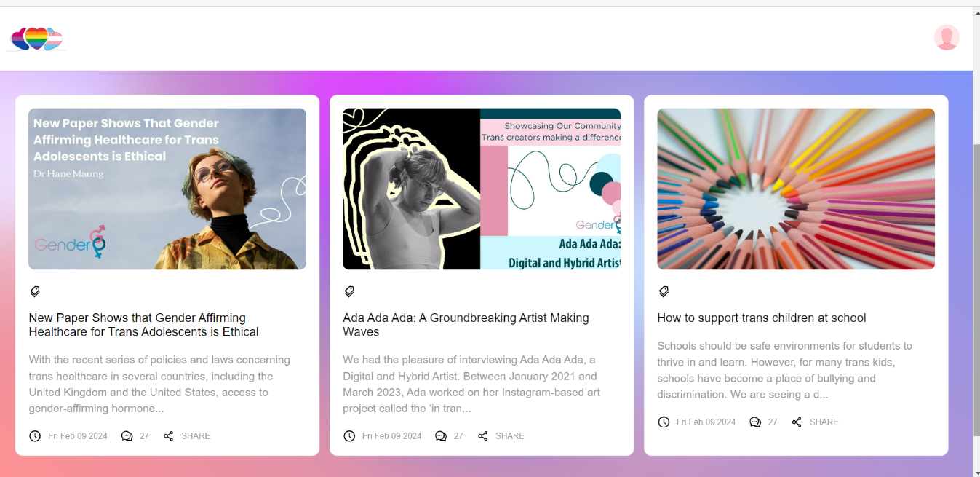Click tag icon on trans children school card

[664, 291]
